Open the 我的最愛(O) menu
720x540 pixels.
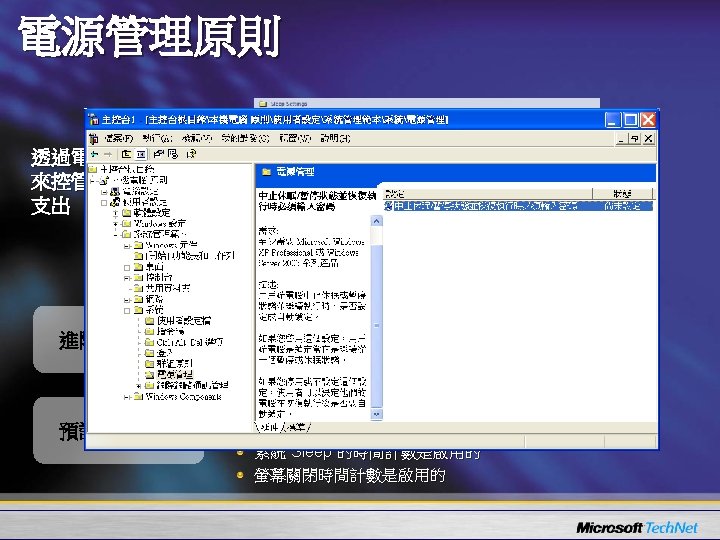pos(245,138)
